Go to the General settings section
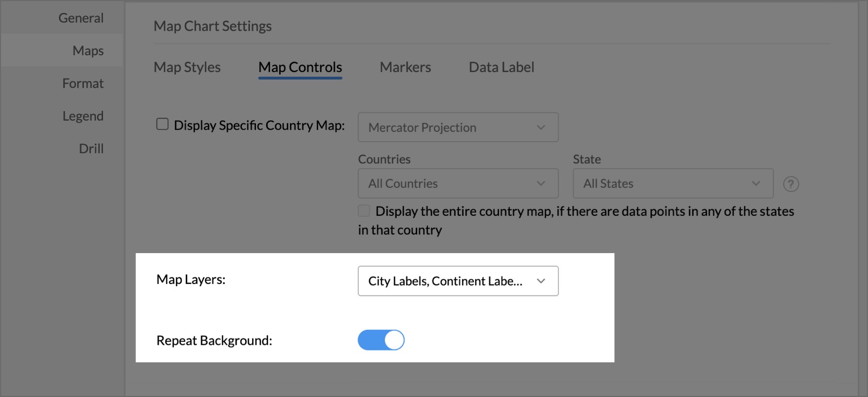 81,17
